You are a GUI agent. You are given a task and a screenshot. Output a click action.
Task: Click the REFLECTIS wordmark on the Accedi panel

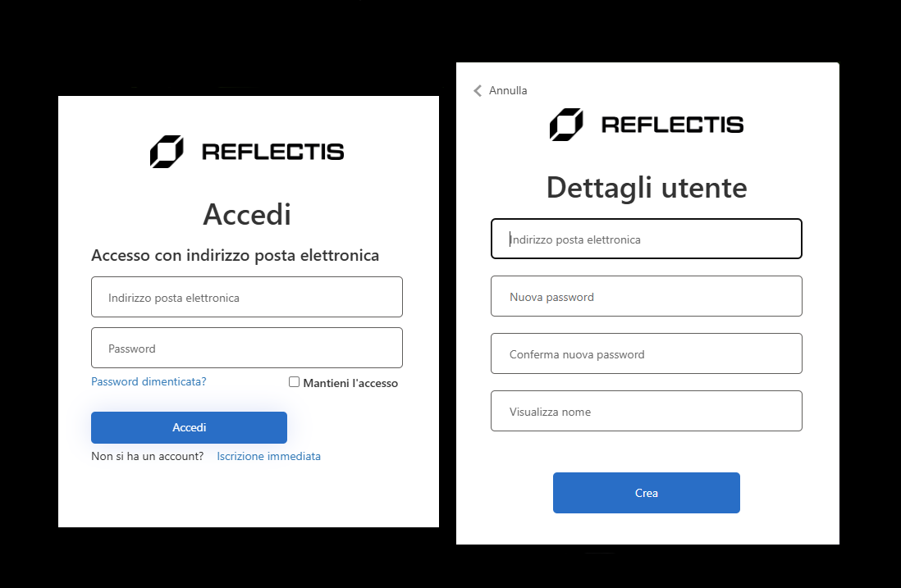(x=272, y=152)
